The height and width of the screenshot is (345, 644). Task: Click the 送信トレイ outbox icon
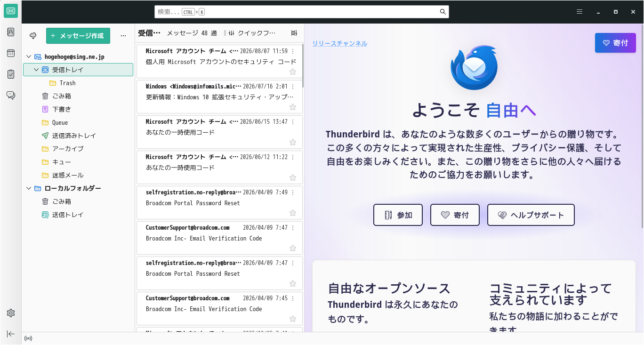point(45,215)
